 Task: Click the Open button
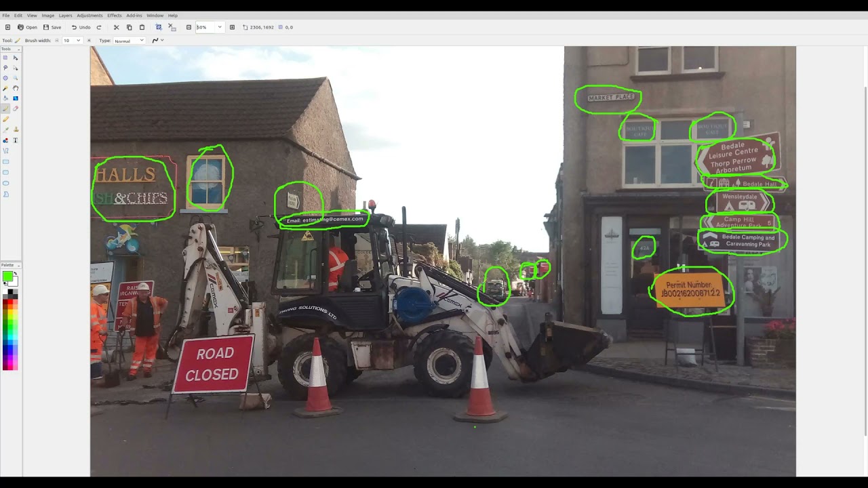[27, 27]
